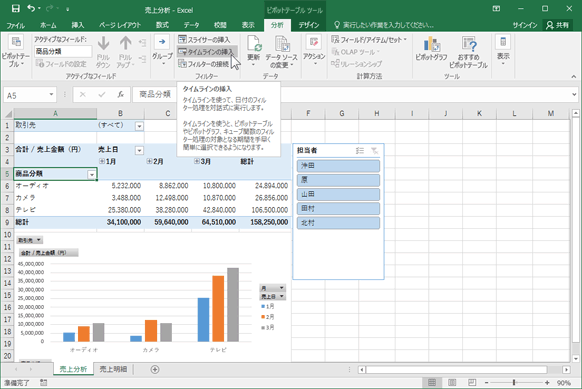Click Sign in (サインイン)
The width and height of the screenshot is (582, 389).
[x=525, y=25]
